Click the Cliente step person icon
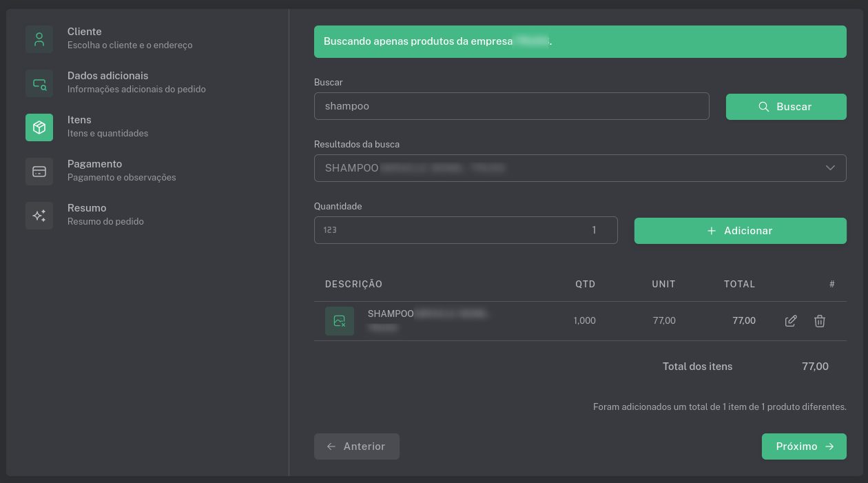868x483 pixels. coord(39,39)
